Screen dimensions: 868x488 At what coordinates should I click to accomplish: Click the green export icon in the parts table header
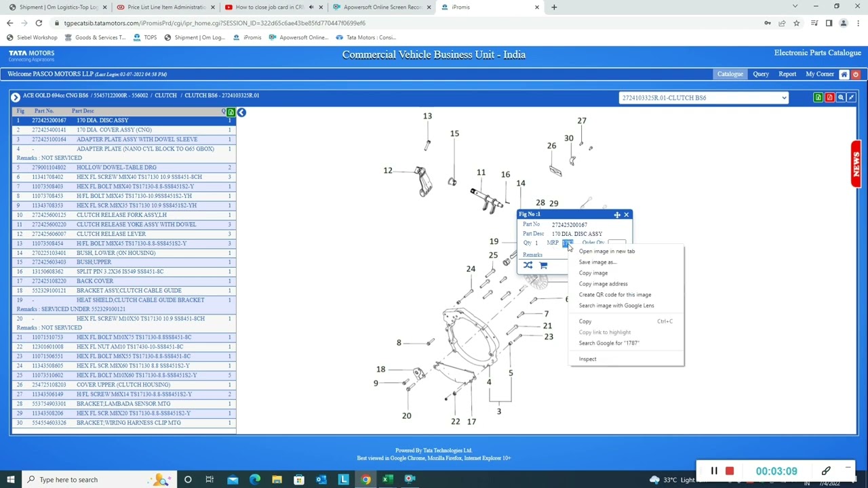(x=231, y=112)
